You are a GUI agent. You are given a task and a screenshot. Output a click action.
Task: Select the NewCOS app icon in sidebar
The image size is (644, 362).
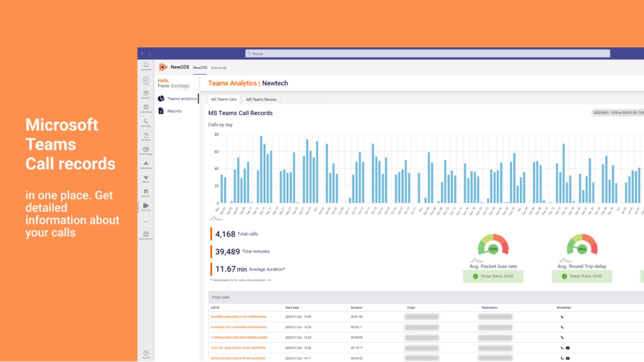click(146, 207)
